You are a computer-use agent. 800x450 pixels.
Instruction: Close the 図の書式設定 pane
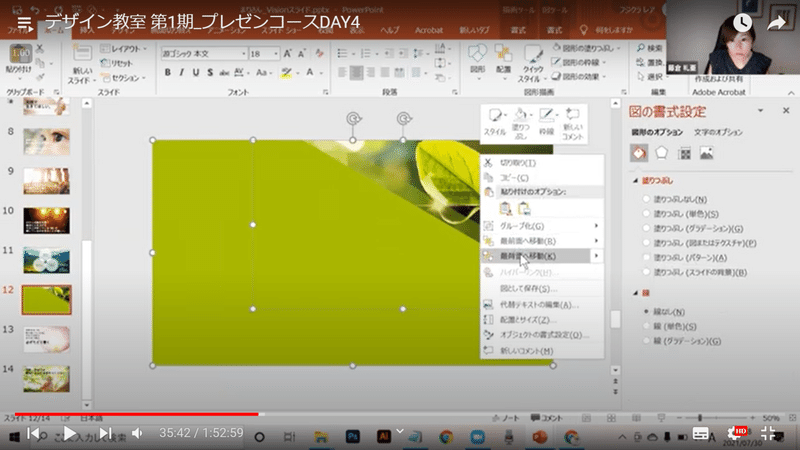[x=786, y=111]
